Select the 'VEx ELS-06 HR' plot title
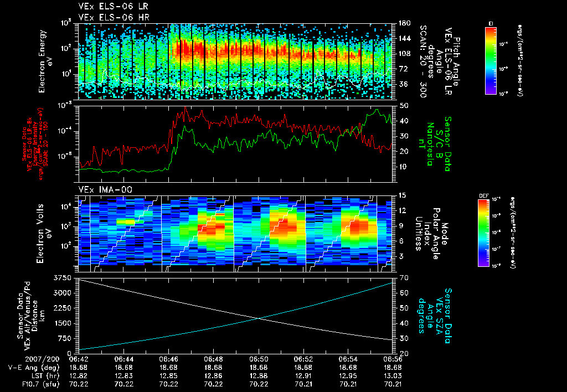The image size is (567, 392). pyautogui.click(x=114, y=17)
